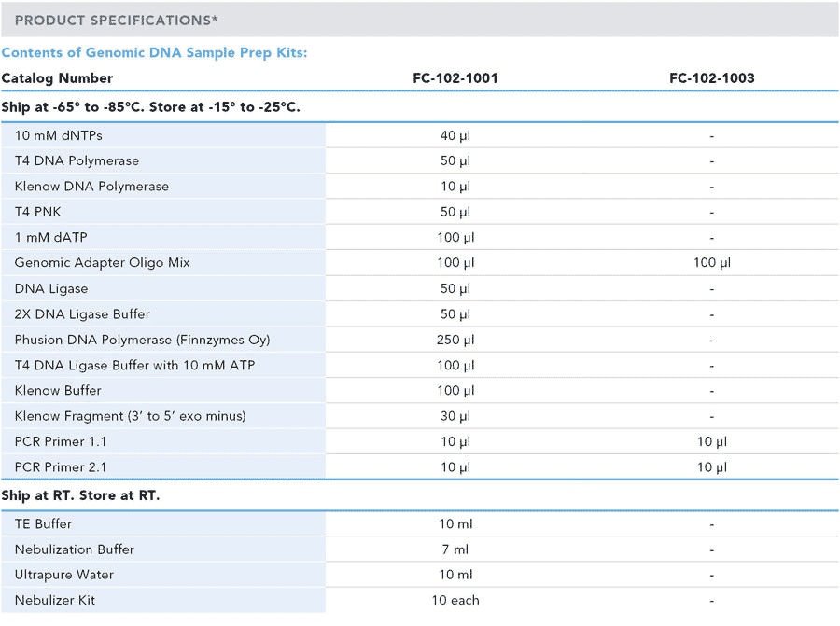840x626 pixels.
Task: Click the 10 ml value for TE Buffer
Action: point(455,523)
